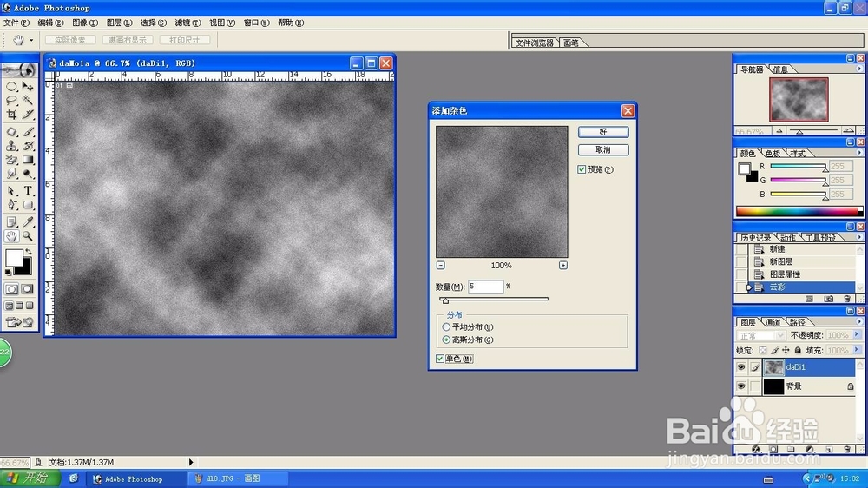Select the History Brush tool
Viewport: 868px width, 488px height.
tap(28, 146)
